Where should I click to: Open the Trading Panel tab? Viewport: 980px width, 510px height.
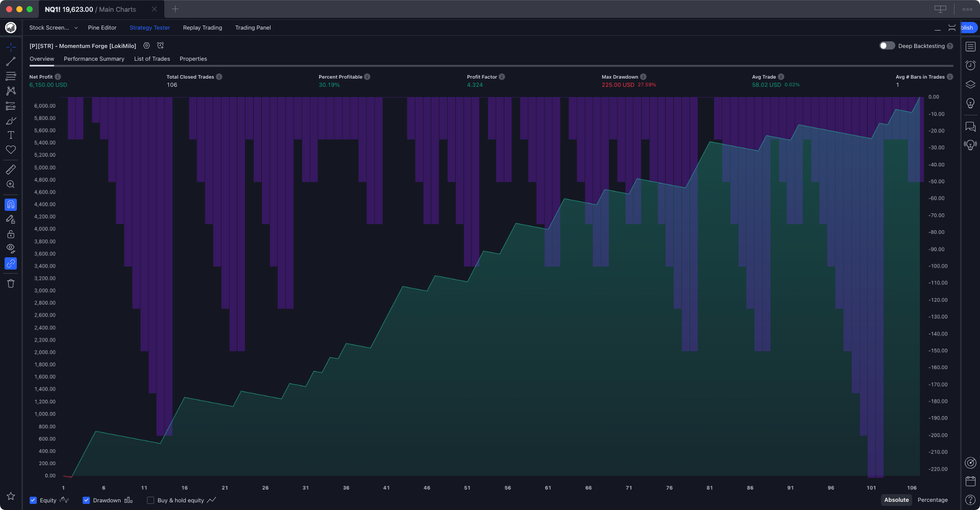[253, 28]
